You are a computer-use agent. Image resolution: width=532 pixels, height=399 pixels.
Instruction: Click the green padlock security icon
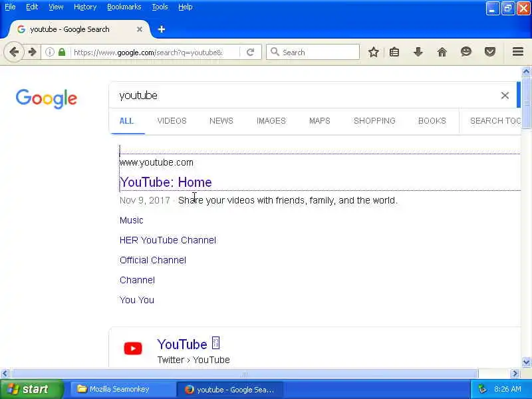click(62, 52)
